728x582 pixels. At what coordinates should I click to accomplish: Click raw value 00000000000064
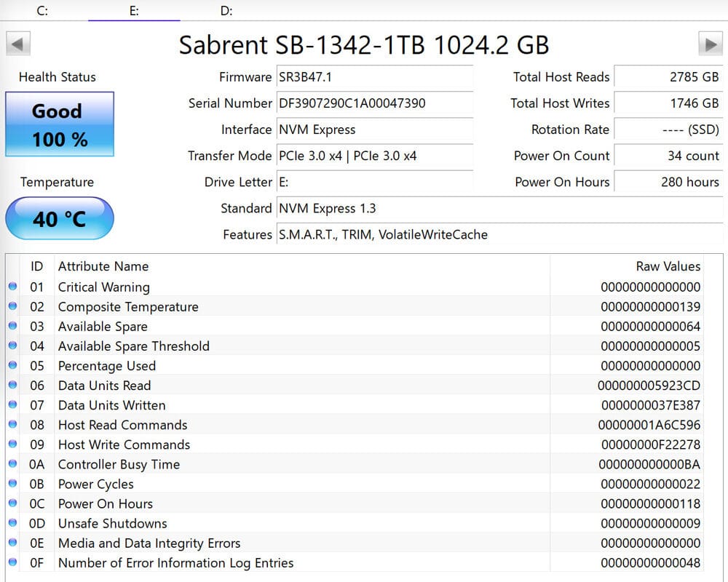[650, 327]
